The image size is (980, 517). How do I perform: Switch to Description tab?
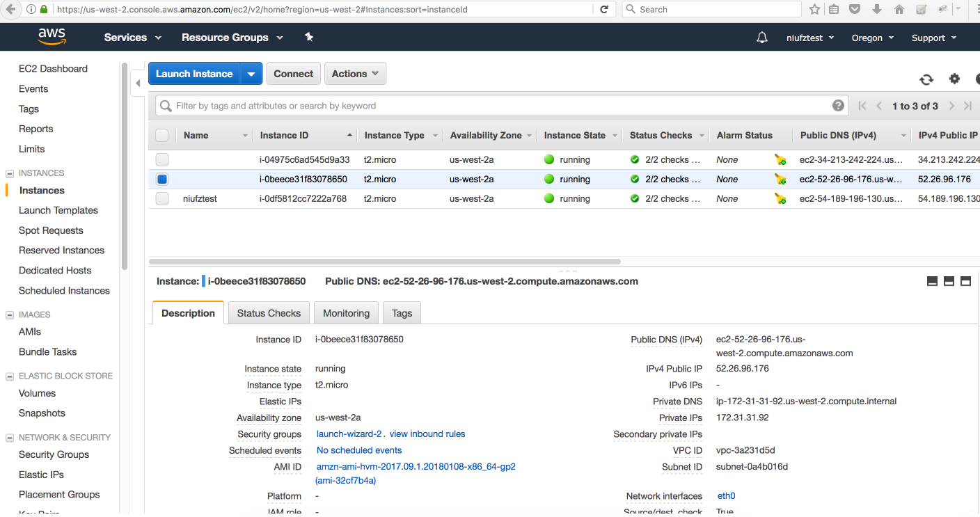[188, 313]
